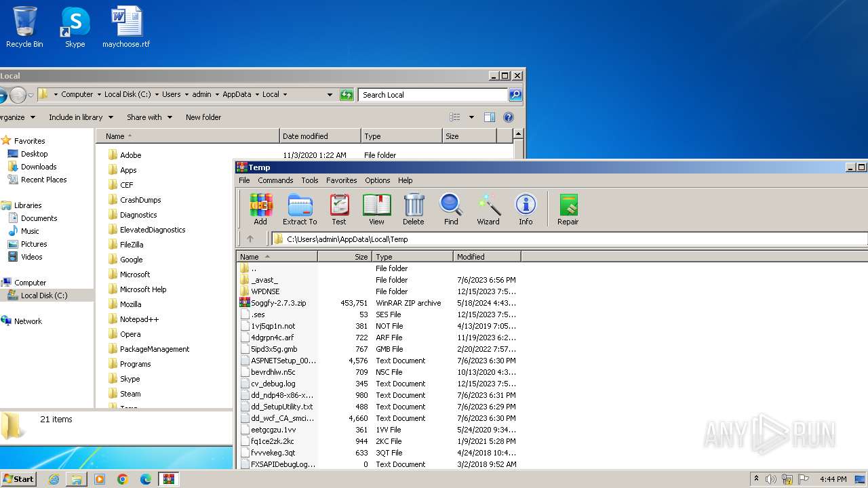Go up one folder level in WinRAR

pyautogui.click(x=250, y=239)
